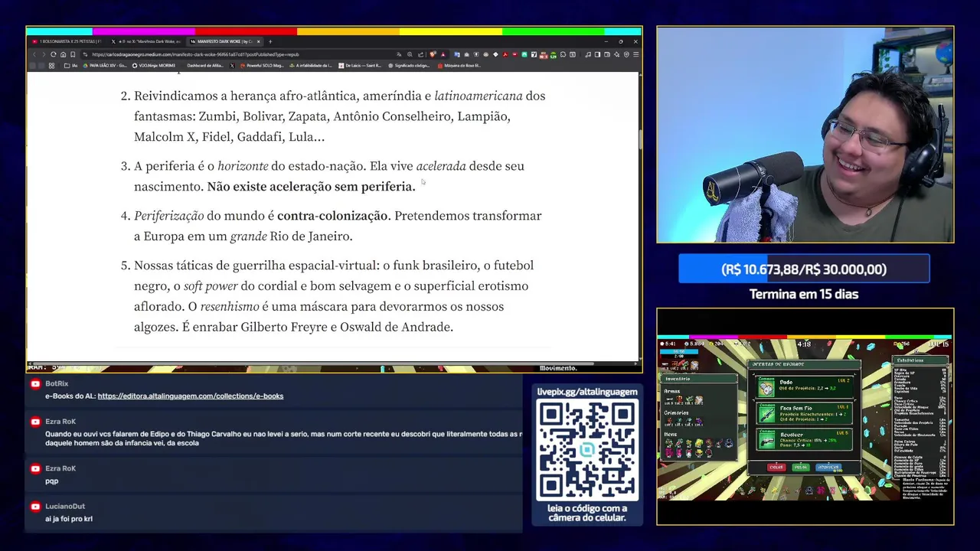Select the Revólver upgrade icon in game
This screenshot has height=551, width=980.
point(766,439)
